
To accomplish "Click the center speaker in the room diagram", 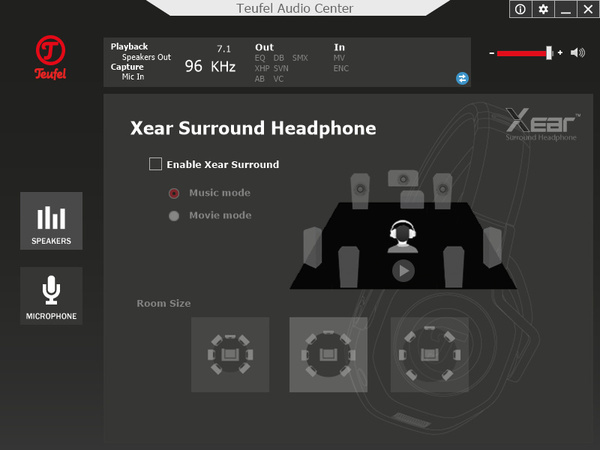I will [404, 178].
